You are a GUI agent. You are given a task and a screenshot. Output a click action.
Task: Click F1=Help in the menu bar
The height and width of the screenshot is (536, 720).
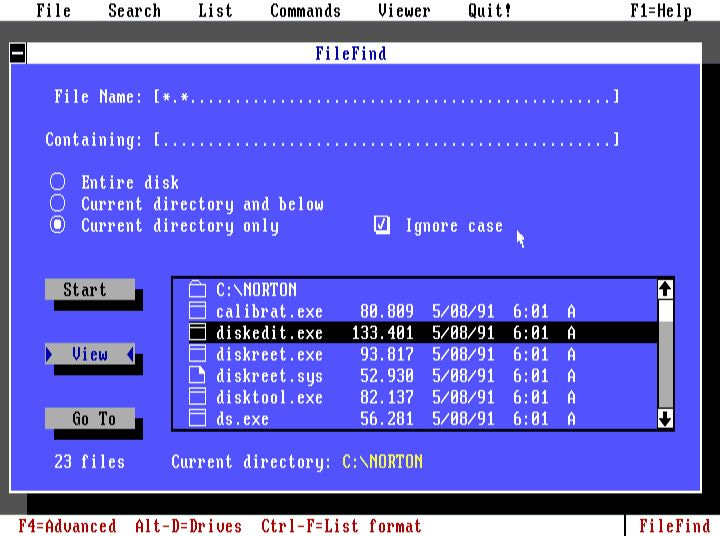(x=661, y=10)
